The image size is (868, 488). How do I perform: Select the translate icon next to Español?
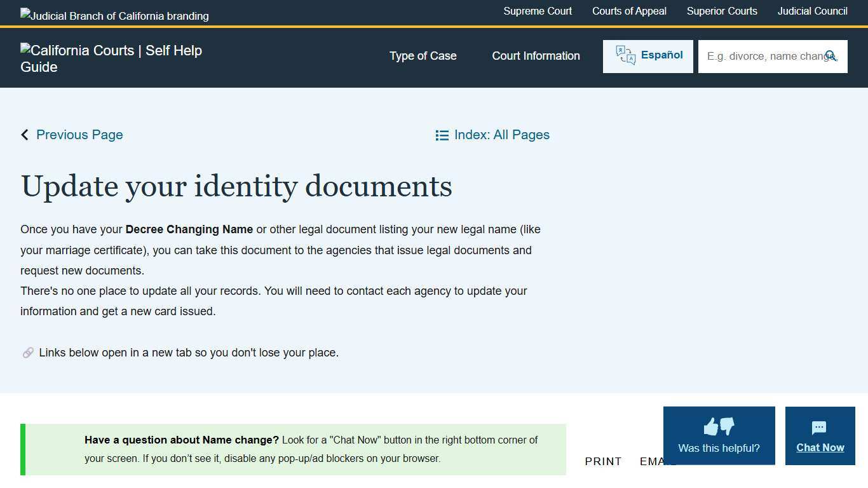pos(625,55)
